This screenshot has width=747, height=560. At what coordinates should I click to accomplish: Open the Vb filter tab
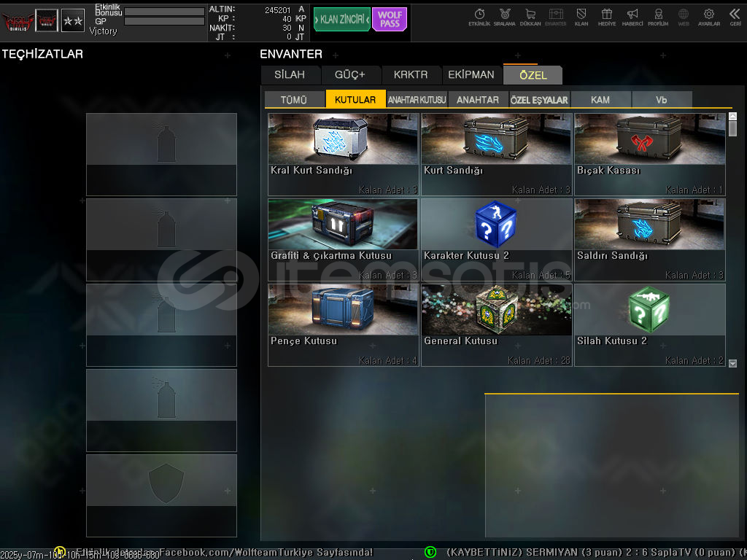[x=662, y=99]
